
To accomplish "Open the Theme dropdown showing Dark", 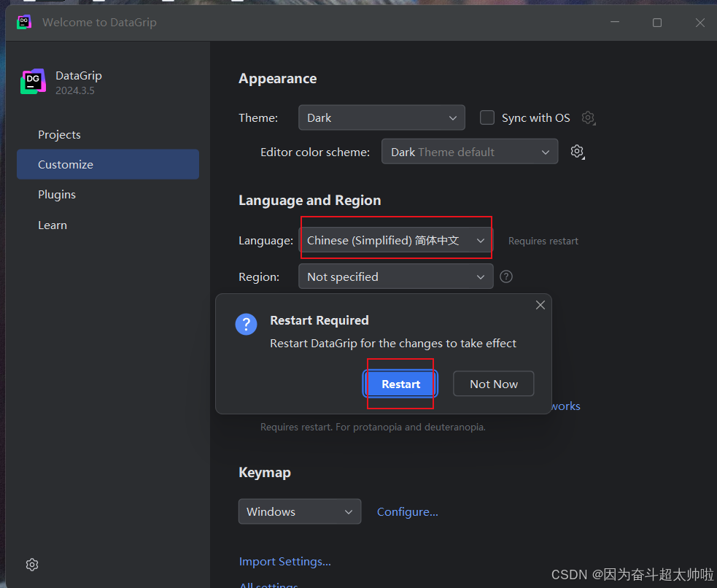I will 381,117.
